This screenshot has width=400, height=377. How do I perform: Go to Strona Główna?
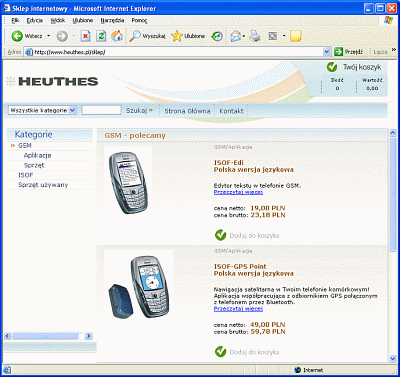(187, 111)
